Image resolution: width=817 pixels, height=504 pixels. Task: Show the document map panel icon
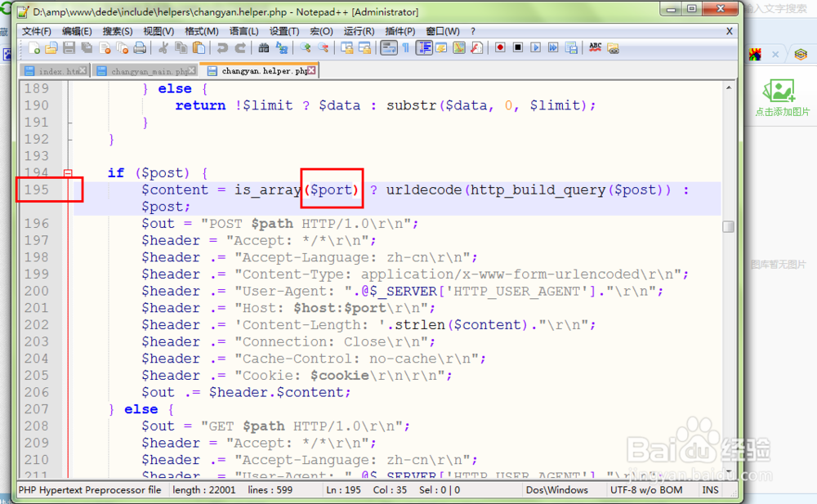(x=459, y=48)
